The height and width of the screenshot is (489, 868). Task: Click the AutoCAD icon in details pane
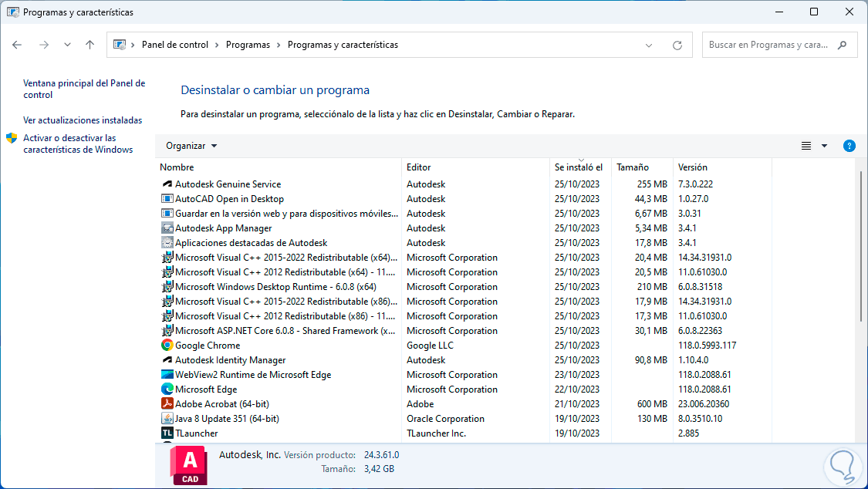(x=189, y=466)
